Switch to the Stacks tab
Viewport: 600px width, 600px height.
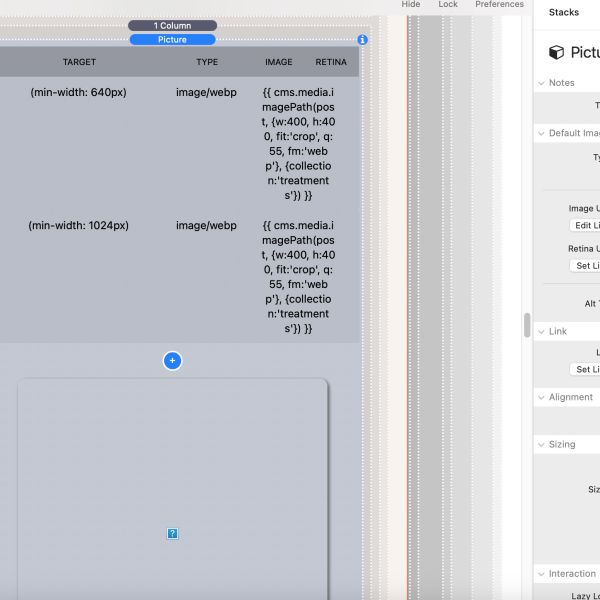coord(564,12)
